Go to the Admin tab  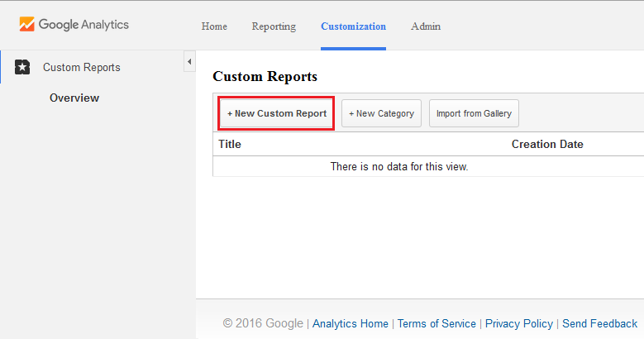(426, 26)
